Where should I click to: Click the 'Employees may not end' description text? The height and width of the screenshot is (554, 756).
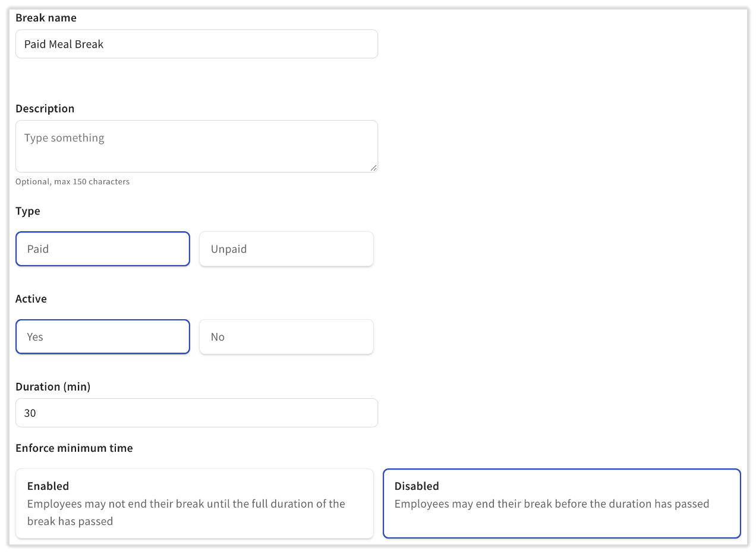(186, 512)
